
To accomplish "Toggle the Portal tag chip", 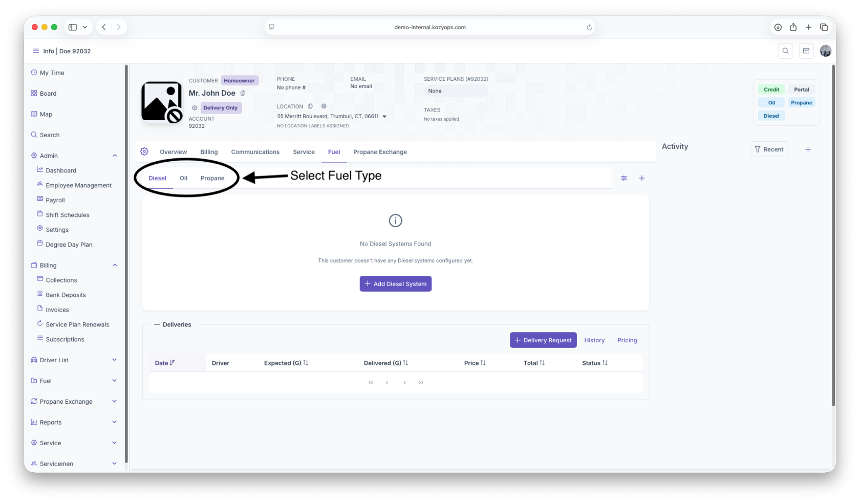I will pos(802,90).
